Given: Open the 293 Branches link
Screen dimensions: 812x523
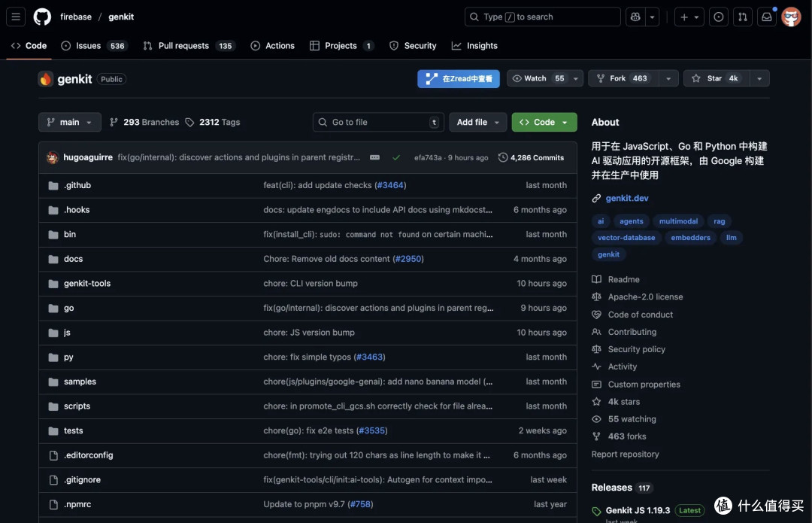Looking at the screenshot, I should click(144, 123).
